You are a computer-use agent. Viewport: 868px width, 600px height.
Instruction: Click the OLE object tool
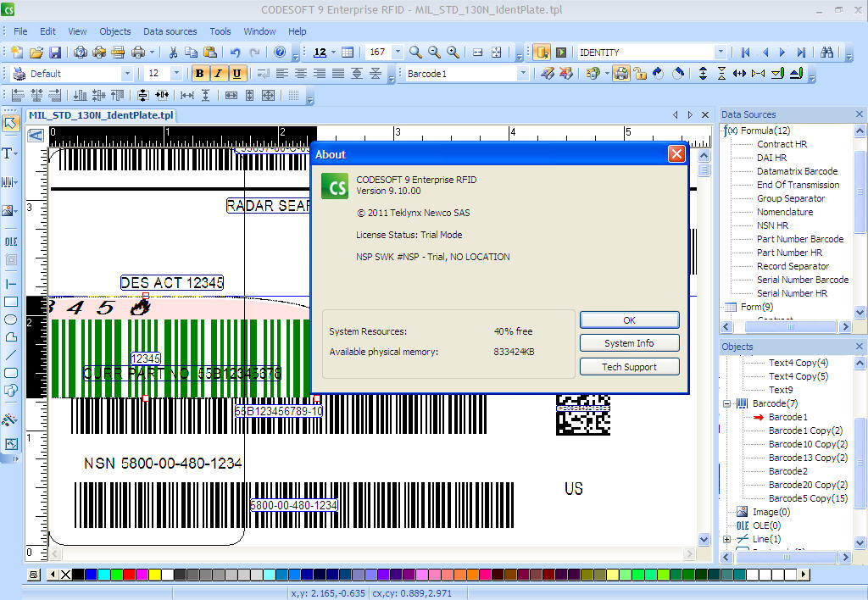11,242
